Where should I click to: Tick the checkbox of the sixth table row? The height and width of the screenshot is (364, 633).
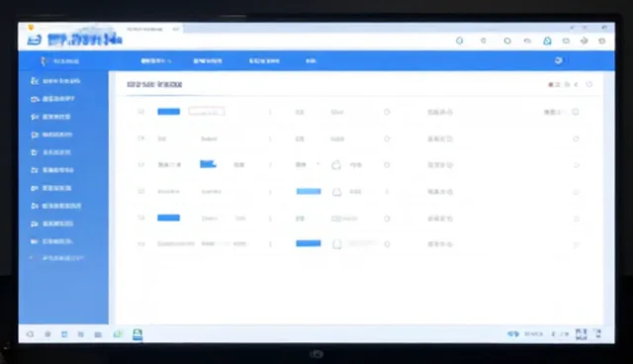coord(140,243)
